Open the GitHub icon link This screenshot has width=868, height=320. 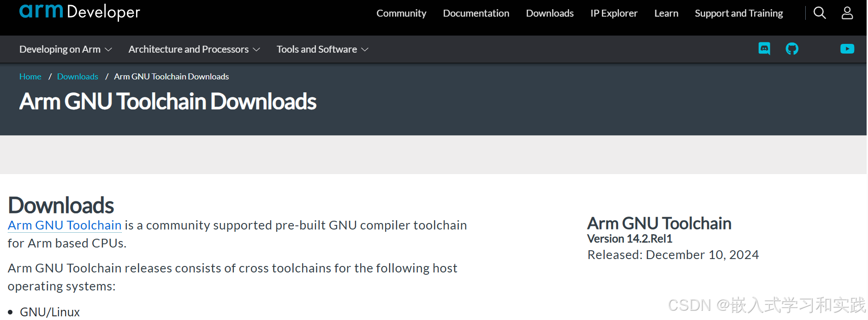[x=792, y=48]
